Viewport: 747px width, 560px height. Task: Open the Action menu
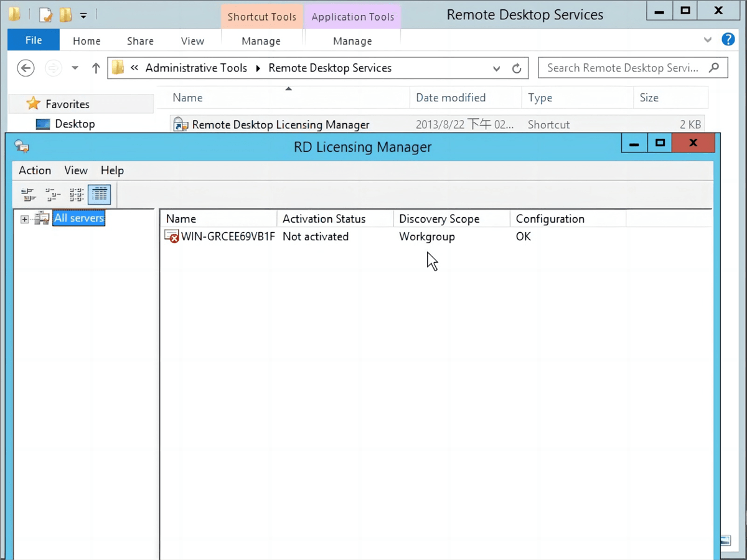tap(35, 170)
